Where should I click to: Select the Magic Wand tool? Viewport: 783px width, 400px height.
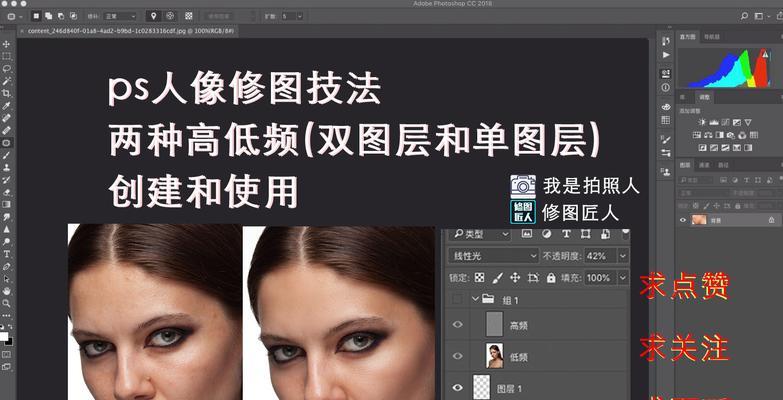coord(7,81)
